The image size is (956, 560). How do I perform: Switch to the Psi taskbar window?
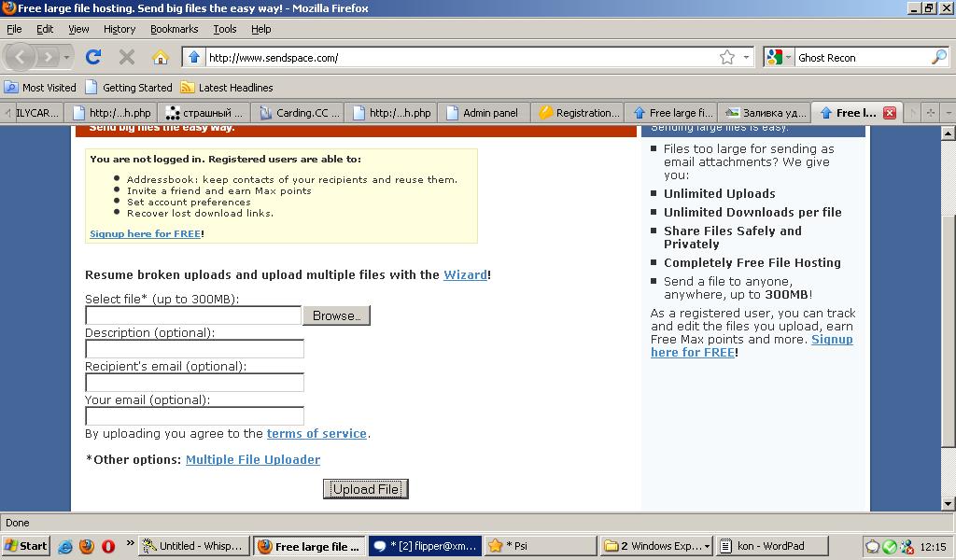(x=541, y=546)
